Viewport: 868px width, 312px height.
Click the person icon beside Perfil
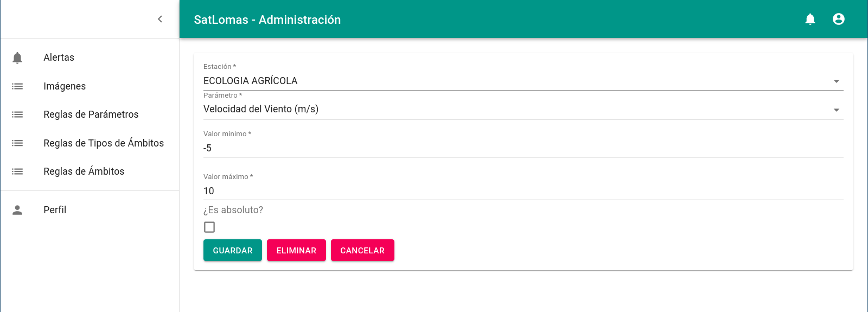pyautogui.click(x=17, y=210)
